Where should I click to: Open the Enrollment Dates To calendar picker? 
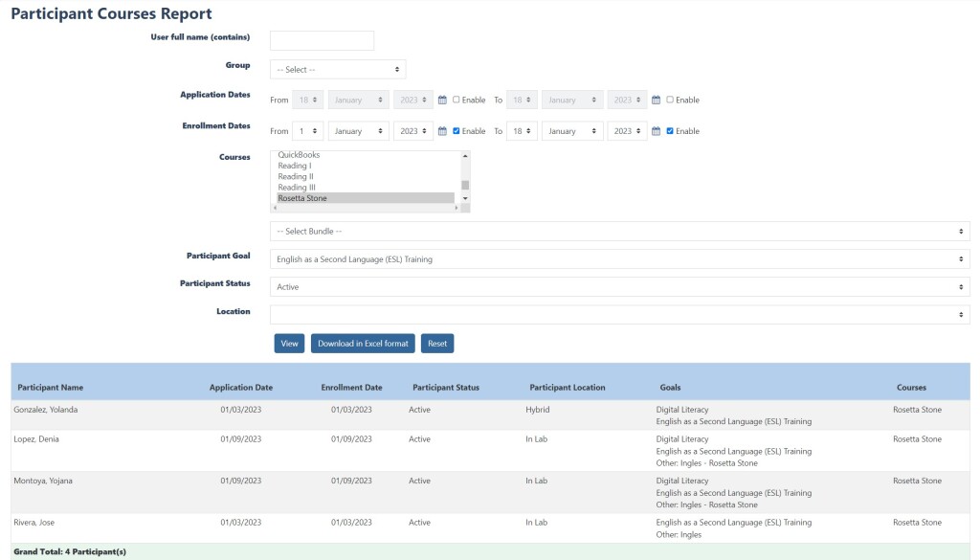(657, 131)
